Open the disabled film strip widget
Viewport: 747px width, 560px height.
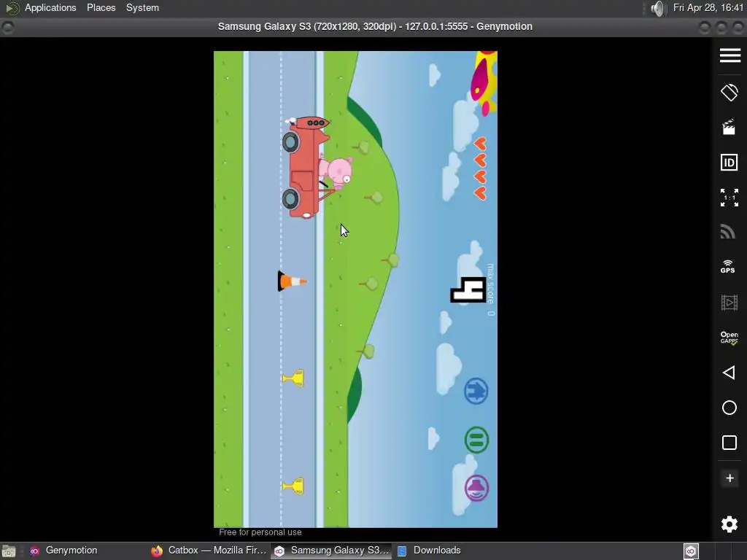click(729, 303)
